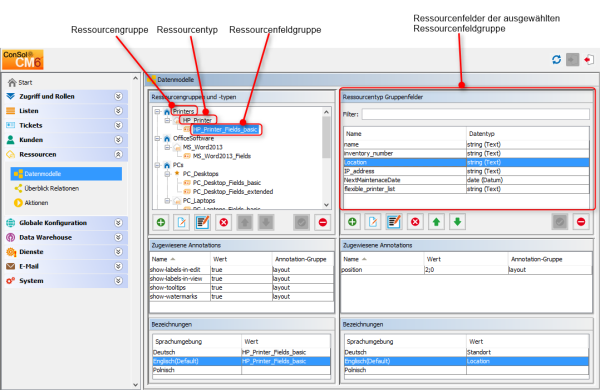This screenshot has width=600, height=390.
Task: Select the Location field row
Action: click(466, 162)
